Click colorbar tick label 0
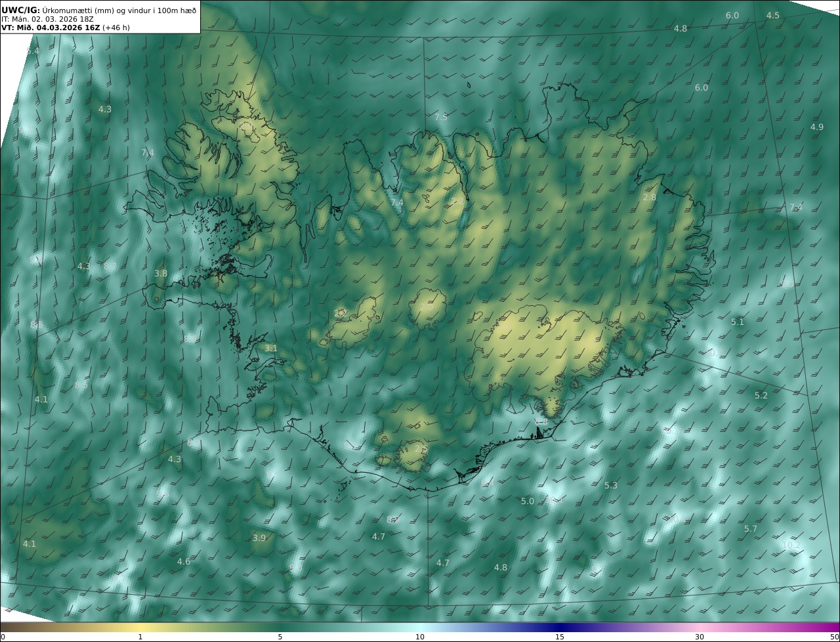The width and height of the screenshot is (840, 642). point(3,637)
